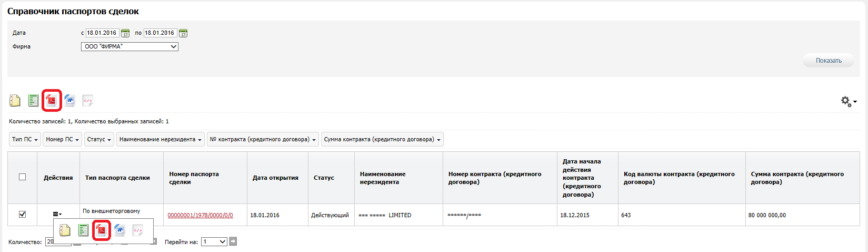Expand the Тип ПС filter dropdown
The image size is (868, 252).
point(25,140)
